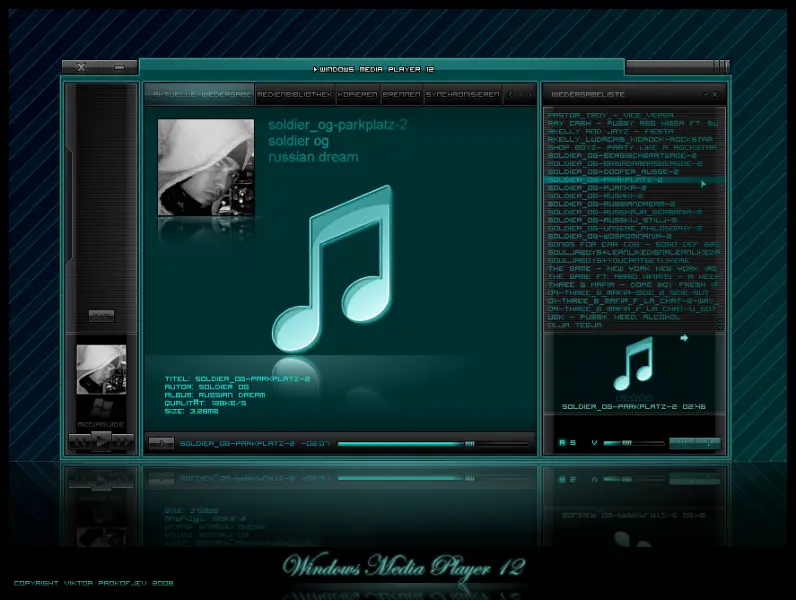Select 'Shop Boyz- Party Like A Rockstar'
This screenshot has height=600, width=796.
pos(632,148)
